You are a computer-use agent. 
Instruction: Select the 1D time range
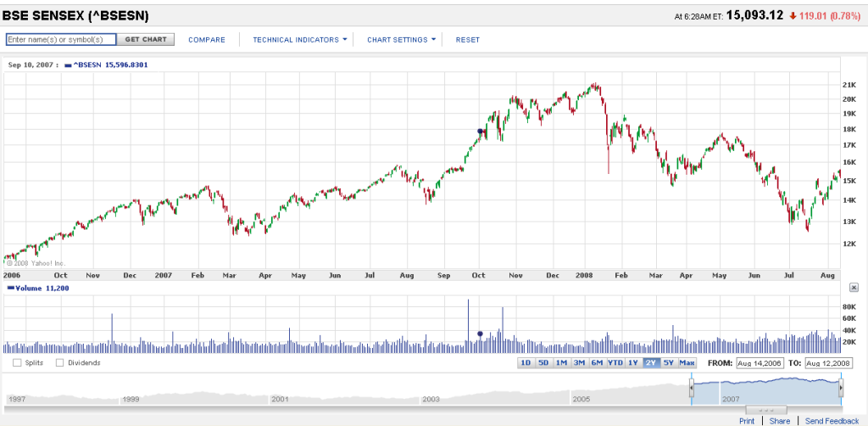tap(526, 363)
